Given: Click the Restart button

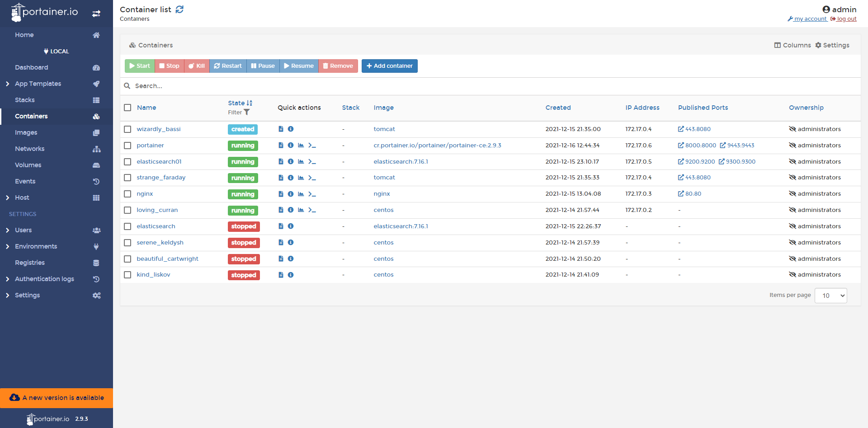Looking at the screenshot, I should 228,66.
